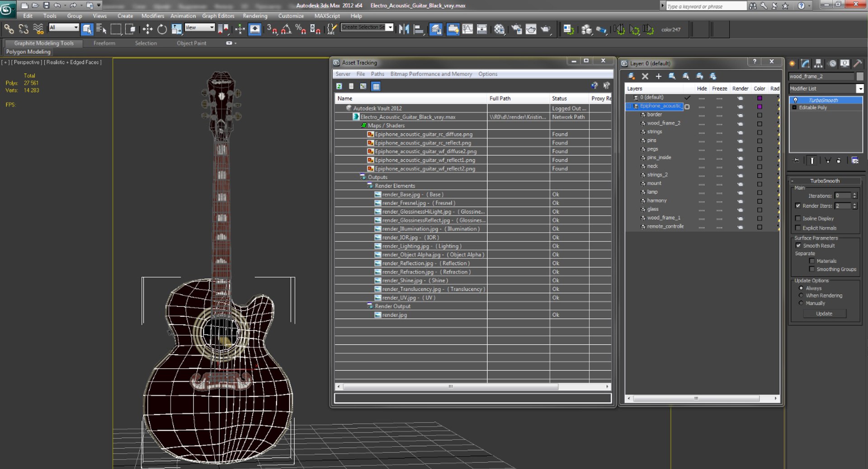Screen dimensions: 868x469
Task: Switch to the Display command panel tab
Action: pos(844,63)
